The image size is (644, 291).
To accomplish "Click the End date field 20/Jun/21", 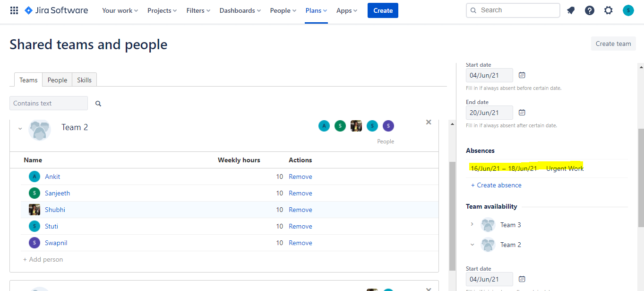I will (x=489, y=113).
